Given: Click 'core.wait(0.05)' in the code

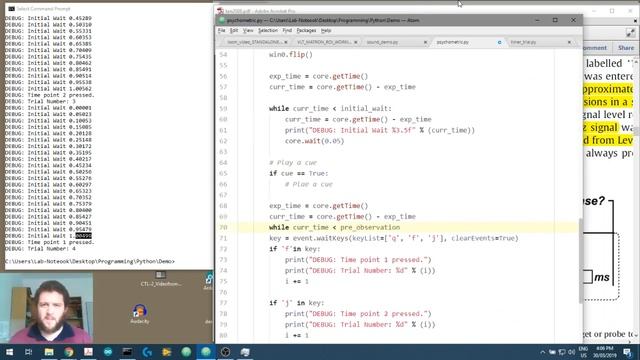Looking at the screenshot, I should 314,141.
